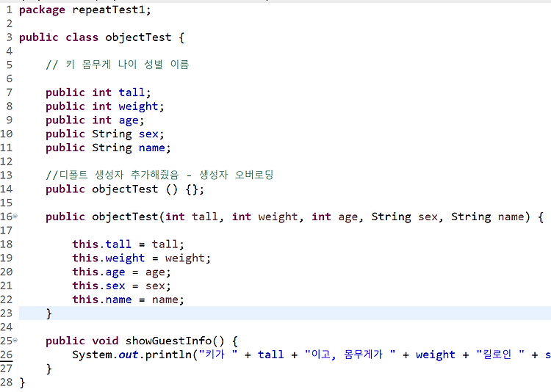Click this.sex assignment on line 21
Screen dimensions: 551x392
point(121,286)
